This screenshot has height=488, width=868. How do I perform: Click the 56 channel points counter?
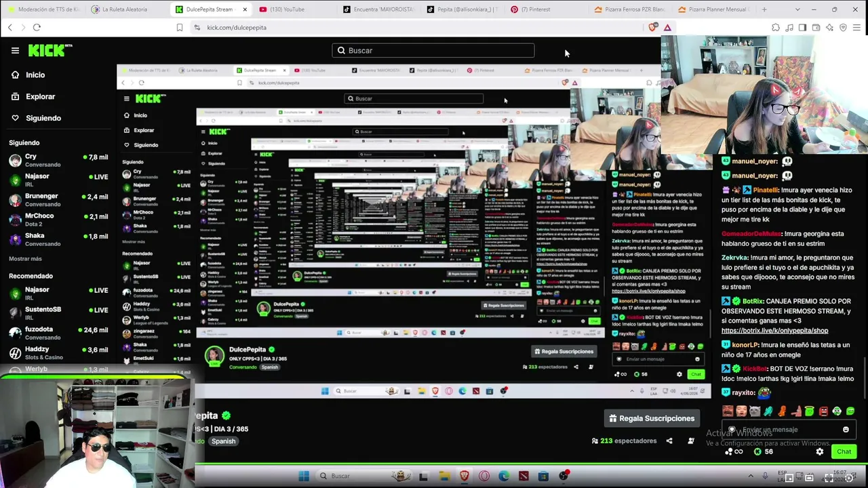(764, 451)
